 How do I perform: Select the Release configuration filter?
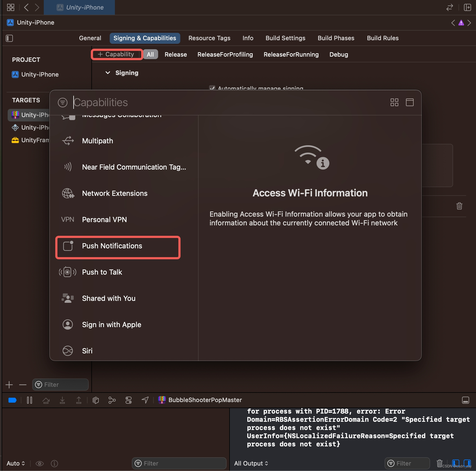[x=175, y=54]
